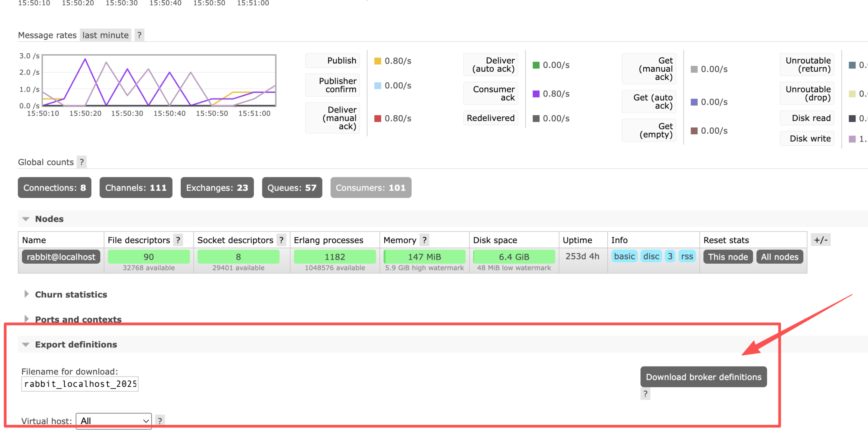Click the red Deliver manual ack swatch
Viewport: 868px width, 445px height.
377,119
